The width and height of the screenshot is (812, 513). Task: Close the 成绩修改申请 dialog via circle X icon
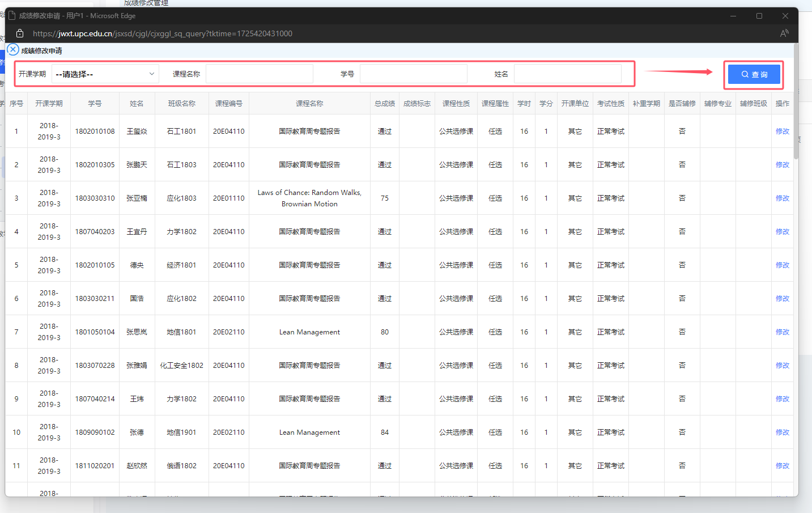tap(13, 50)
